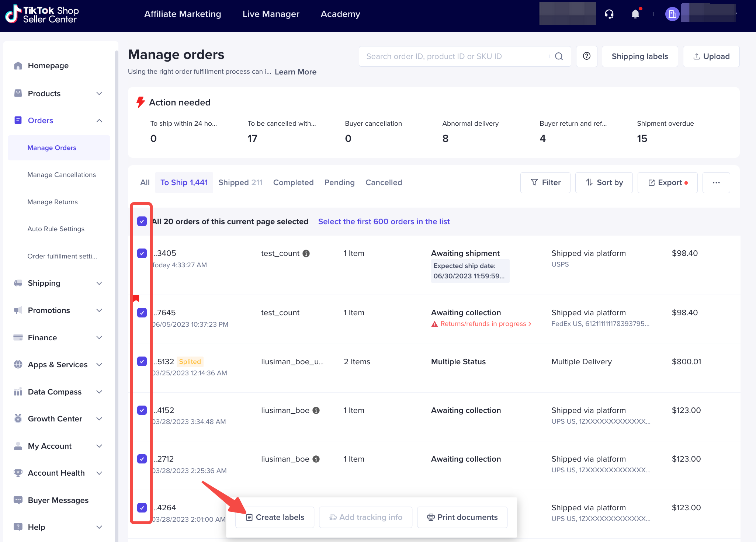Expand the Finance sidebar menu
The height and width of the screenshot is (542, 756).
[x=99, y=337]
